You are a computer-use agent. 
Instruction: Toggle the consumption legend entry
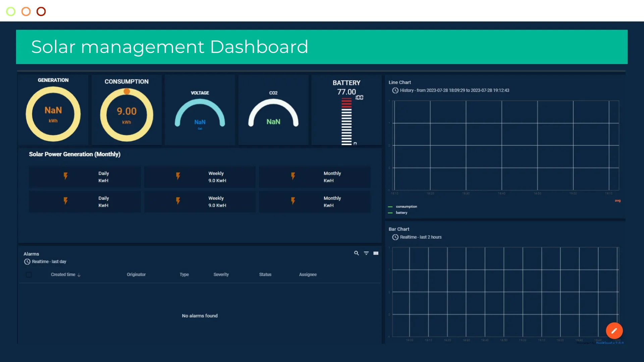(x=403, y=206)
